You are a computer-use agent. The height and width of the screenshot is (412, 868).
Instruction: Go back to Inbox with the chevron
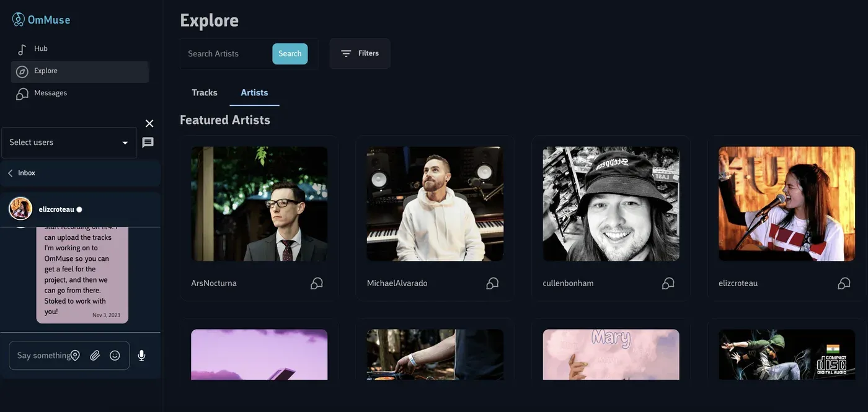coord(10,173)
